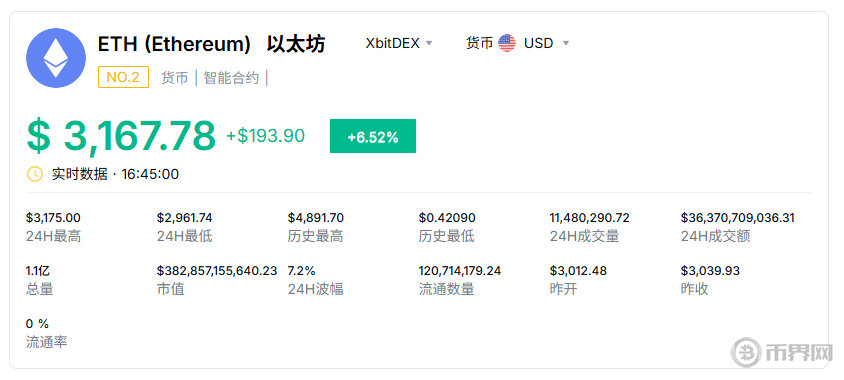
Task: Click the 24H成交额 amount
Action: (737, 218)
